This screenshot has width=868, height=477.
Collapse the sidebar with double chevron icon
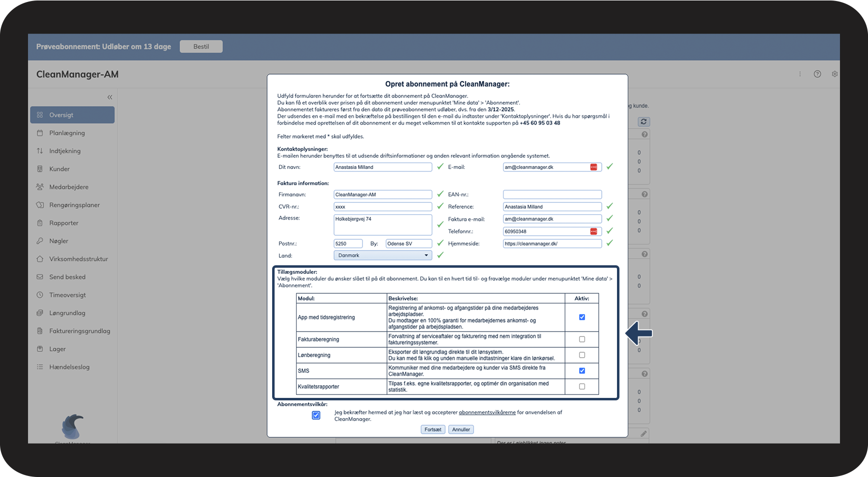point(110,97)
